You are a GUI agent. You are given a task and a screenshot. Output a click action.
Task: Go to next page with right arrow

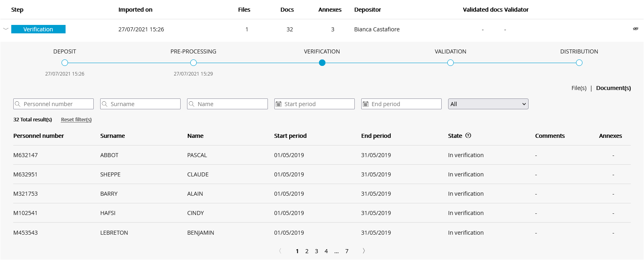(364, 251)
